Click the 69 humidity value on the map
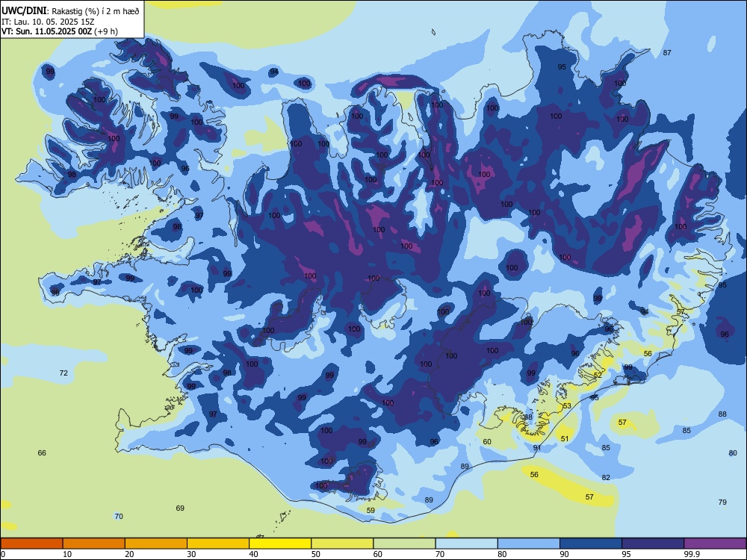The image size is (747, 560). [x=180, y=508]
